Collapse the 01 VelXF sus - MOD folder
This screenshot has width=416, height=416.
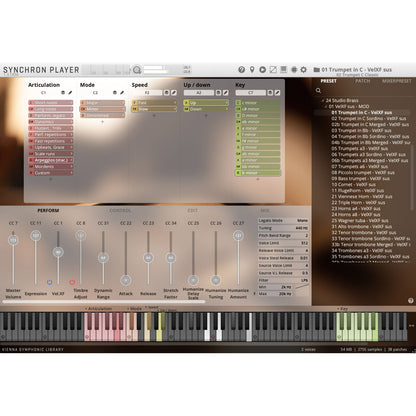point(326,106)
